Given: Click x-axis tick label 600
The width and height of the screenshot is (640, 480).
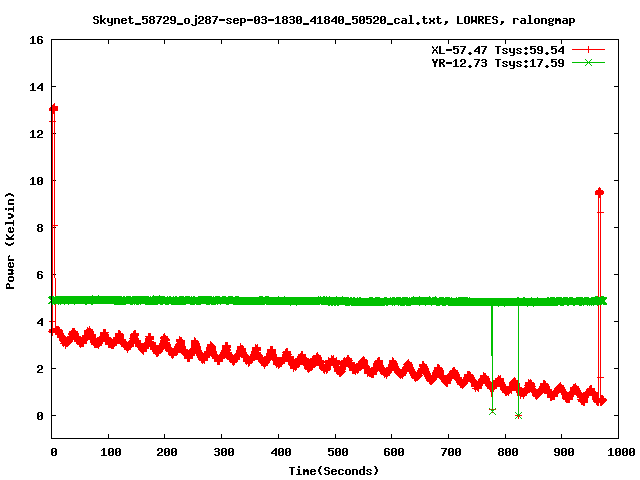Looking at the screenshot, I should pos(394,452).
